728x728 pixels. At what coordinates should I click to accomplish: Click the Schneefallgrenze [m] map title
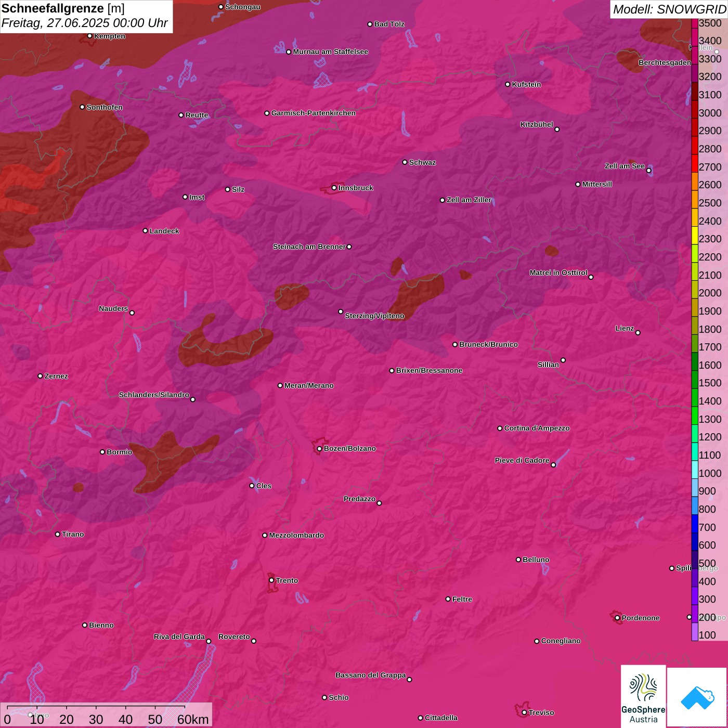[63, 9]
